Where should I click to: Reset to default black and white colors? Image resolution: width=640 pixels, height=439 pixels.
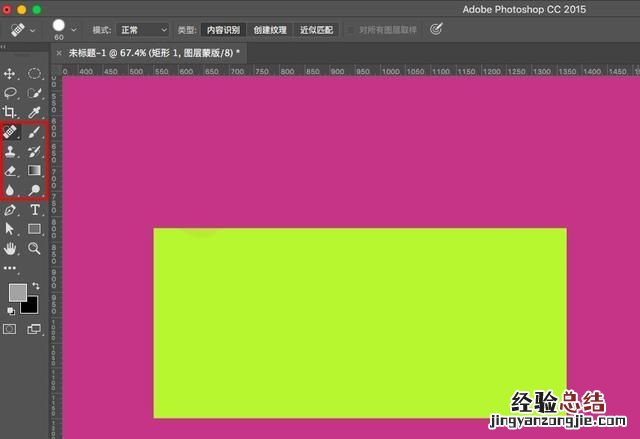11,311
